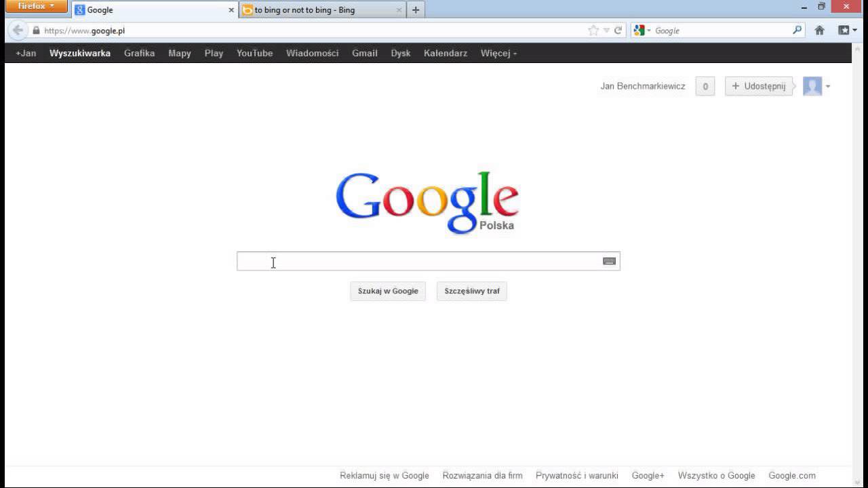Switch to the Bing tab
This screenshot has width=868, height=488.
point(323,10)
